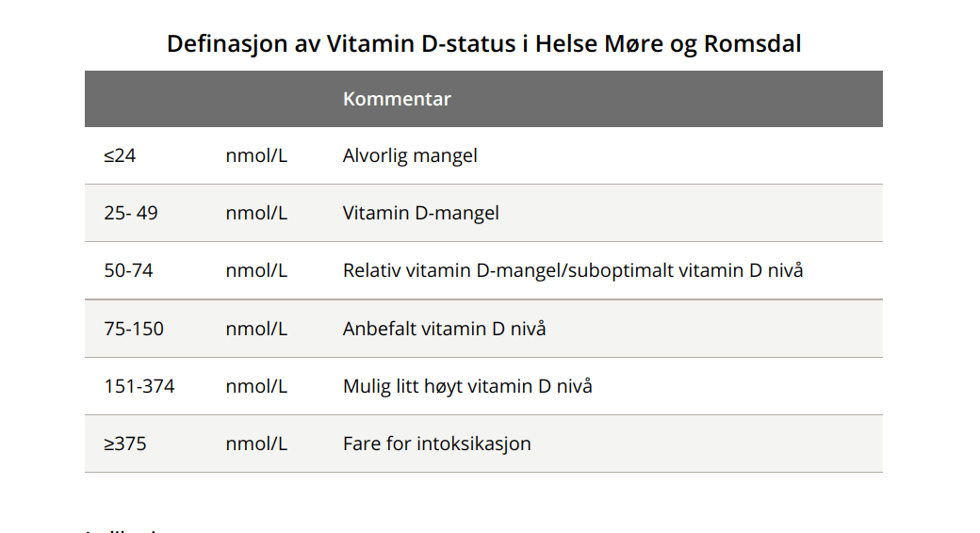This screenshot has height=533, width=980.
Task: Select the Relativ vitamin D-mangel comment
Action: [x=573, y=270]
